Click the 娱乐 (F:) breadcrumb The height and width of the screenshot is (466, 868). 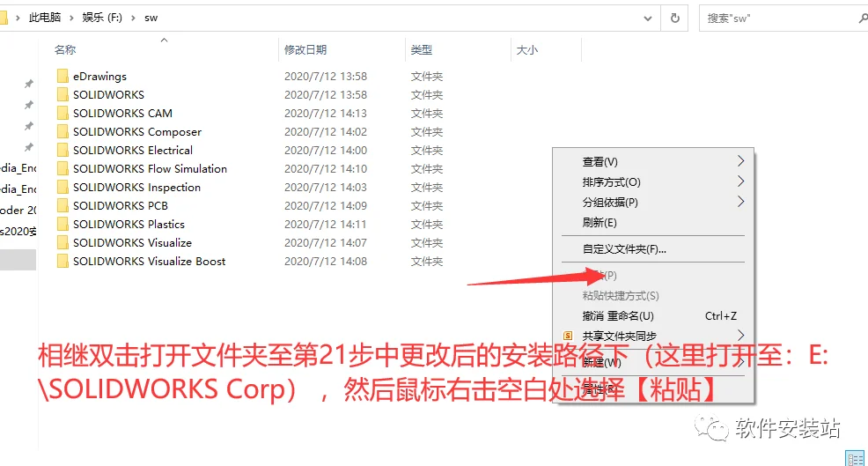point(102,18)
